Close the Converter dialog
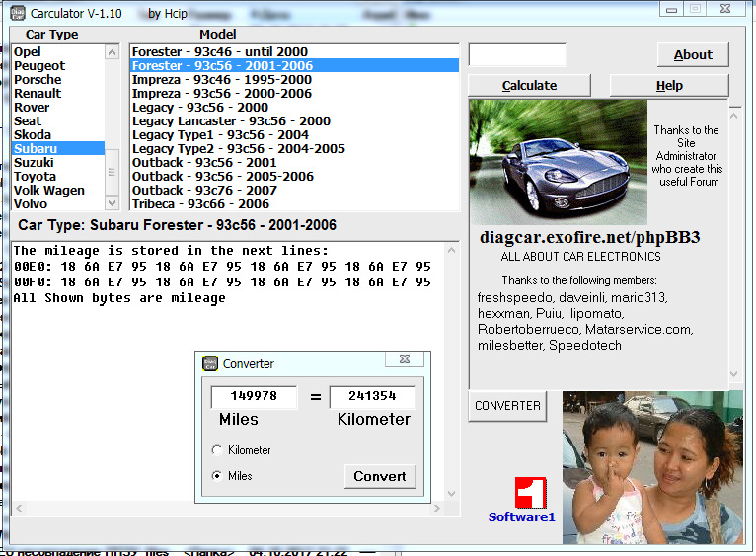This screenshot has width=756, height=556. pos(405,359)
